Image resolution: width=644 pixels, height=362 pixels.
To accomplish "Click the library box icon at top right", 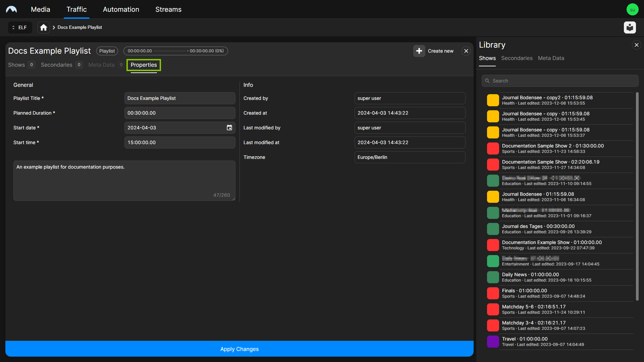I will tap(630, 27).
